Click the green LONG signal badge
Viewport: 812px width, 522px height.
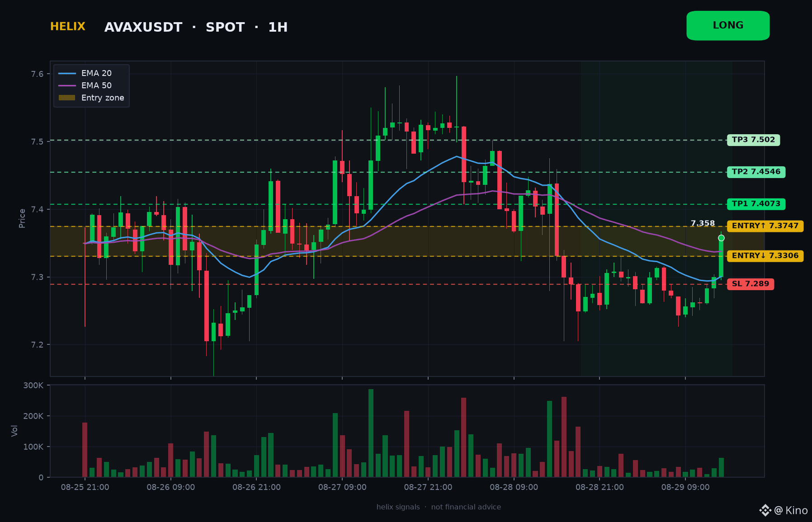click(728, 26)
